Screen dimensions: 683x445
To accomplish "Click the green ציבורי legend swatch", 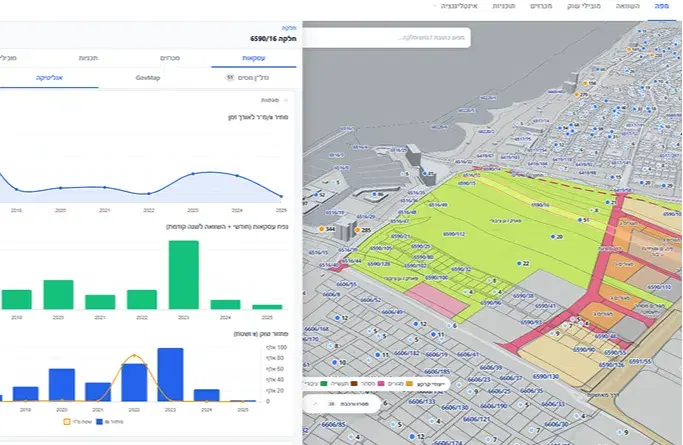I will click(323, 384).
